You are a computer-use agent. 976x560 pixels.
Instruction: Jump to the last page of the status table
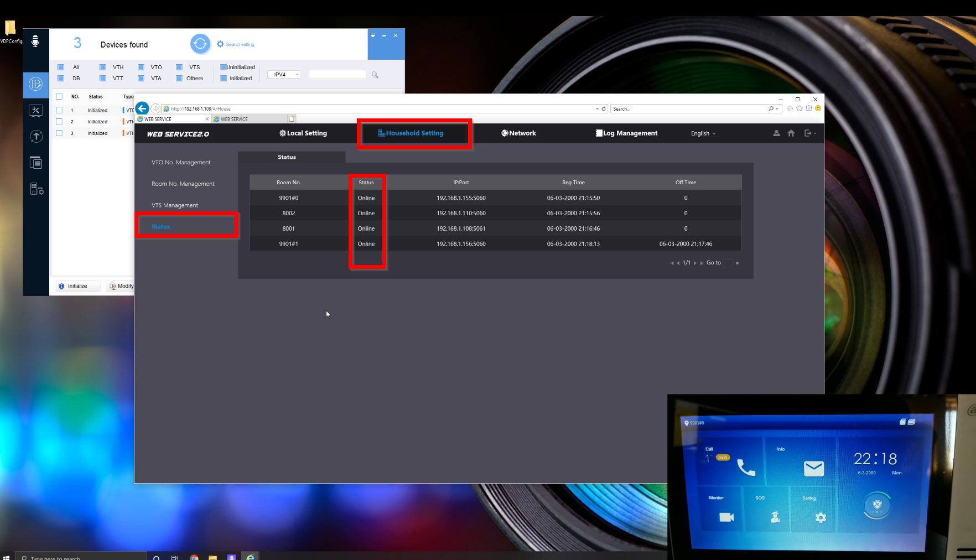click(702, 263)
